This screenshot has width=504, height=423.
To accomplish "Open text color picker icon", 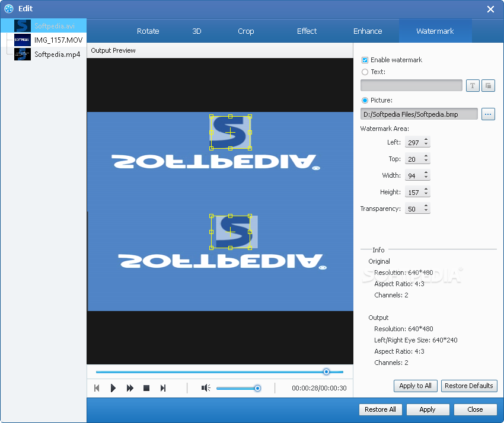I will [488, 86].
